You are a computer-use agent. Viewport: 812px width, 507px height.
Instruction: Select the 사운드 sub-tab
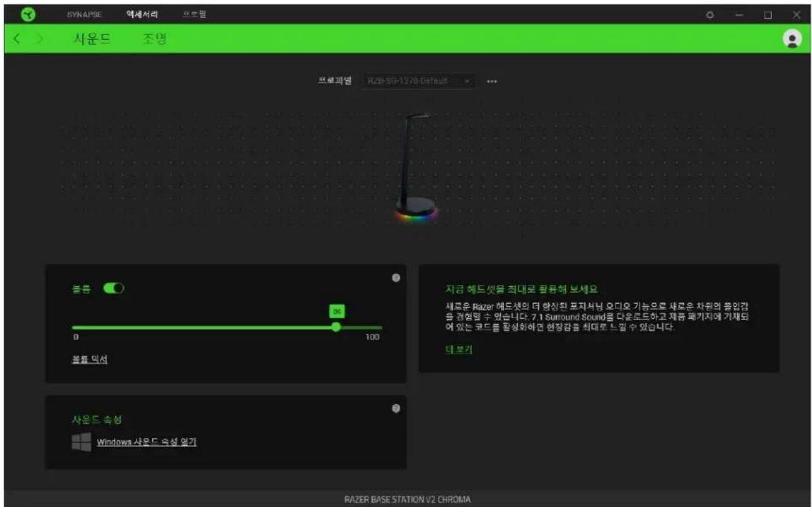[92, 39]
